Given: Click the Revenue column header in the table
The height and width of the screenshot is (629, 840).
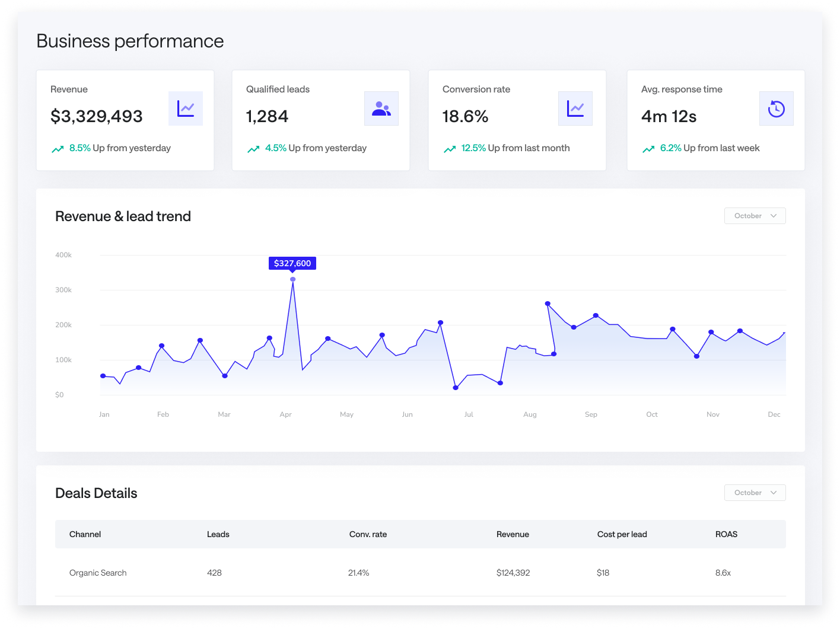Looking at the screenshot, I should click(513, 534).
